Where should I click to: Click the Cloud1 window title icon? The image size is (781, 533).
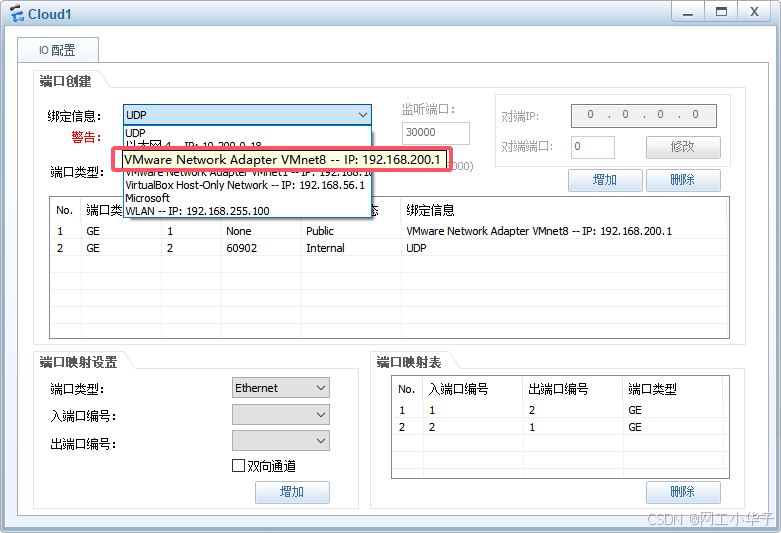click(x=16, y=13)
